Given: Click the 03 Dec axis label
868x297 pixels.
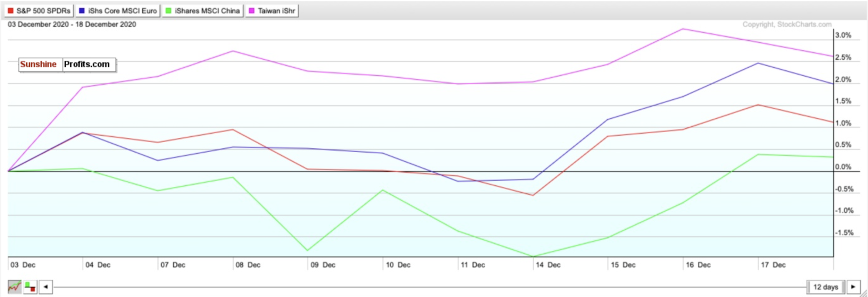Looking at the screenshot, I should point(23,265).
